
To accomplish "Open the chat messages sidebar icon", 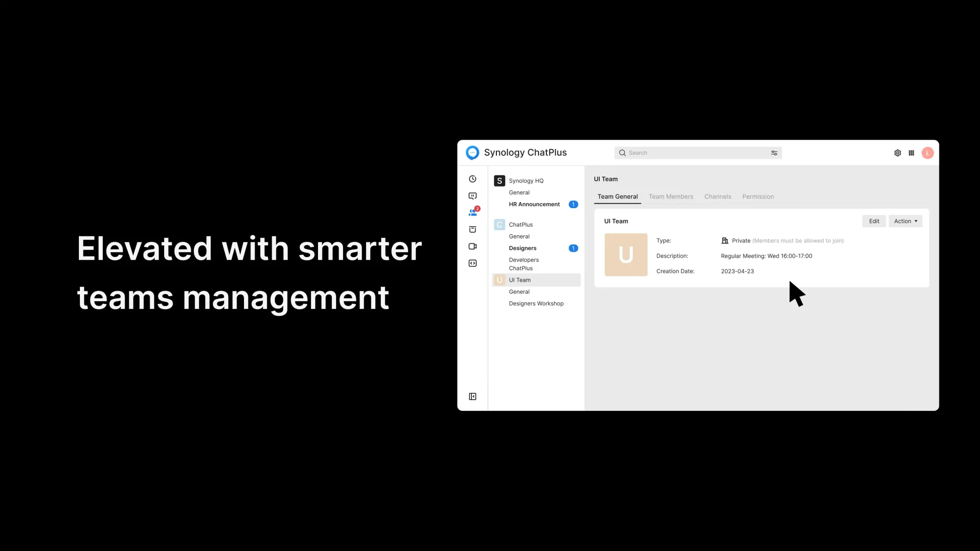I will pos(472,196).
